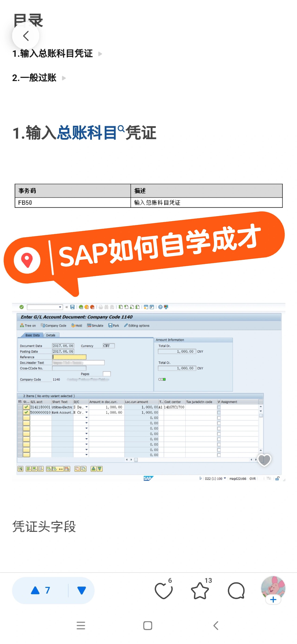Click the green Enter checkmark in SAP toolbar
Image resolution: width=297 pixels, height=644 pixels.
click(x=22, y=307)
